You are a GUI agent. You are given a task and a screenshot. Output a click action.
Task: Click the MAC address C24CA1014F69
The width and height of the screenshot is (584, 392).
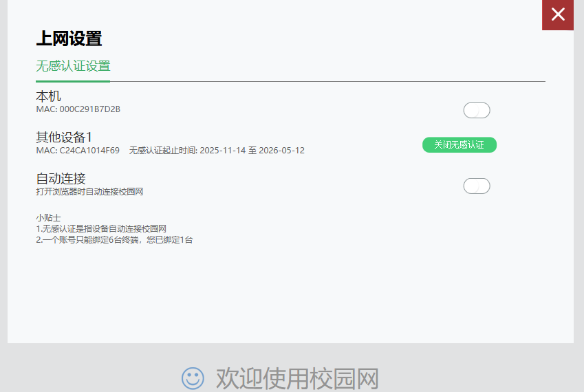(x=89, y=151)
